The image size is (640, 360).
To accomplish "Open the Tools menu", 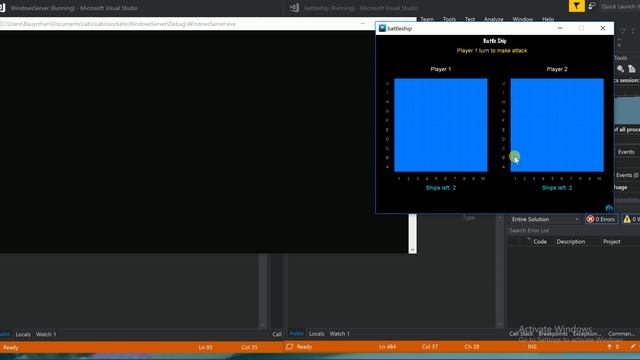I will (449, 19).
